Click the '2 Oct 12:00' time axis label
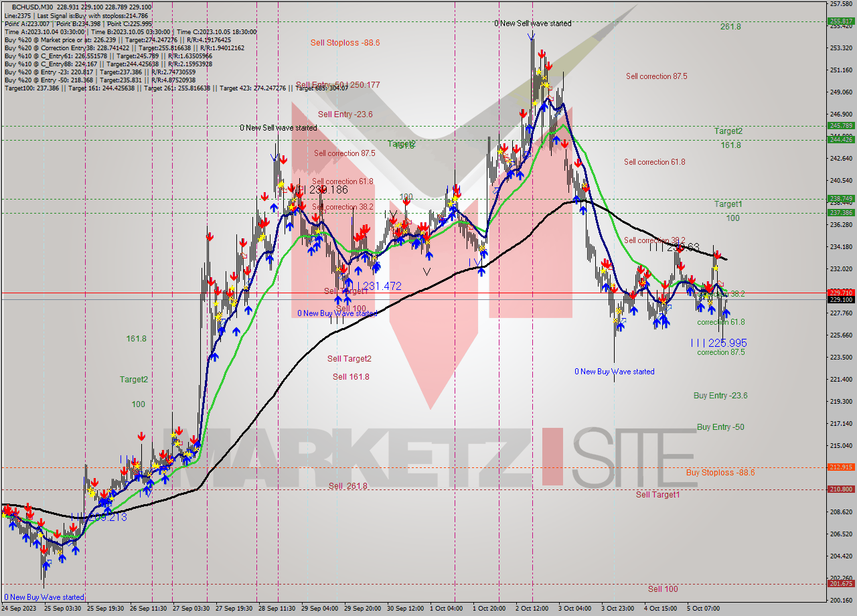 pos(533,609)
